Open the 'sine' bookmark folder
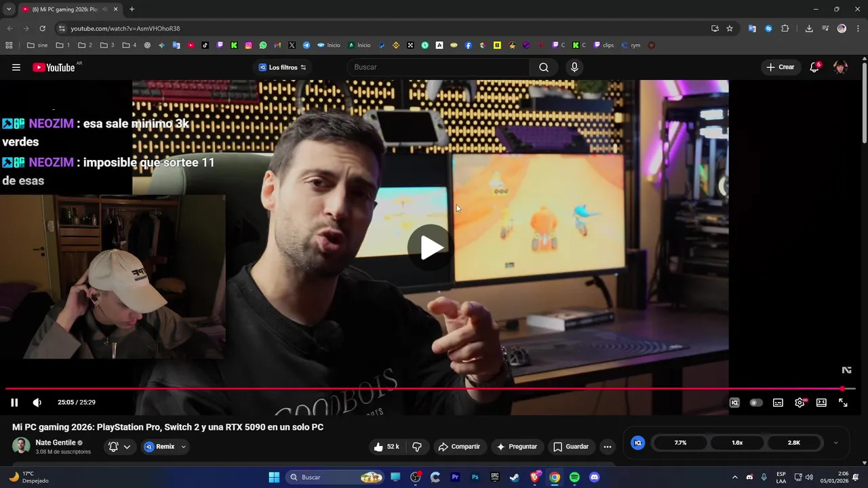 (37, 45)
